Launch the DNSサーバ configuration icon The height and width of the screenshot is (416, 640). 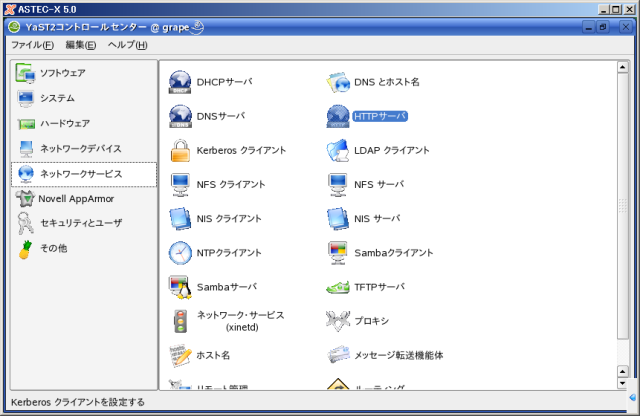pos(180,116)
